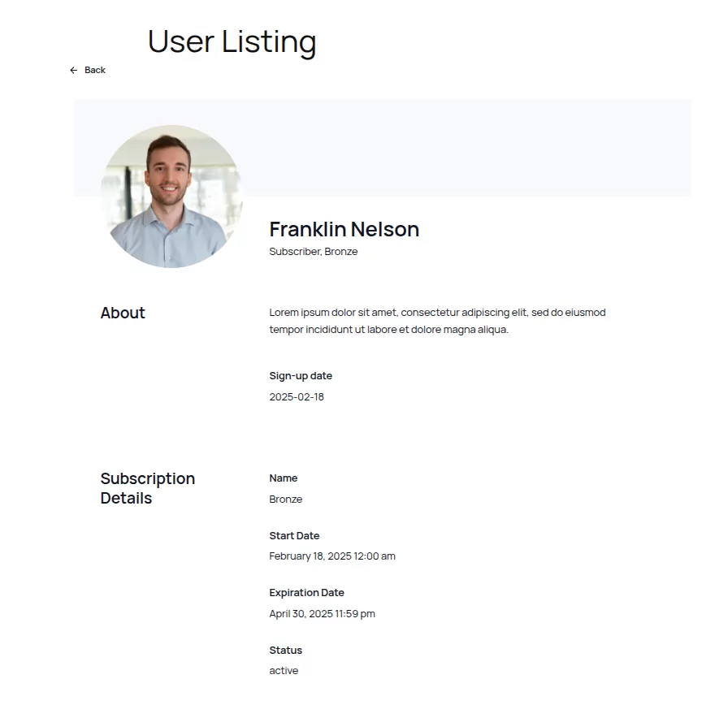
Task: Click Franklin Nelson's profile photo
Action: 171,197
